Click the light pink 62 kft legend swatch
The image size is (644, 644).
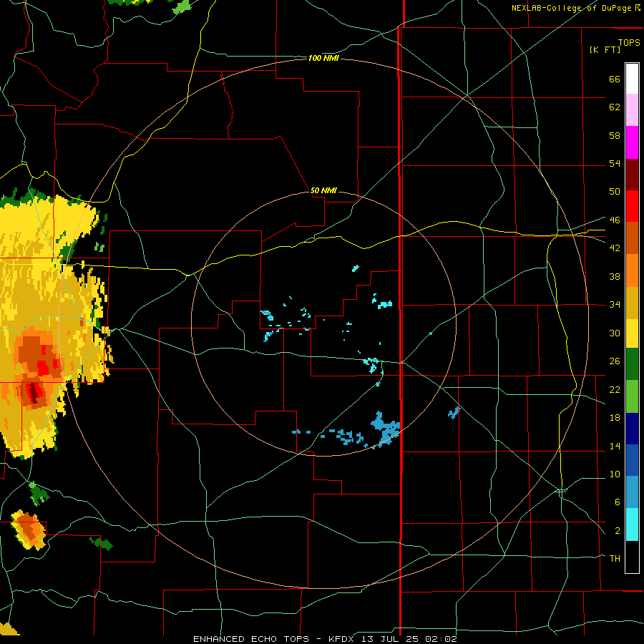[632, 109]
